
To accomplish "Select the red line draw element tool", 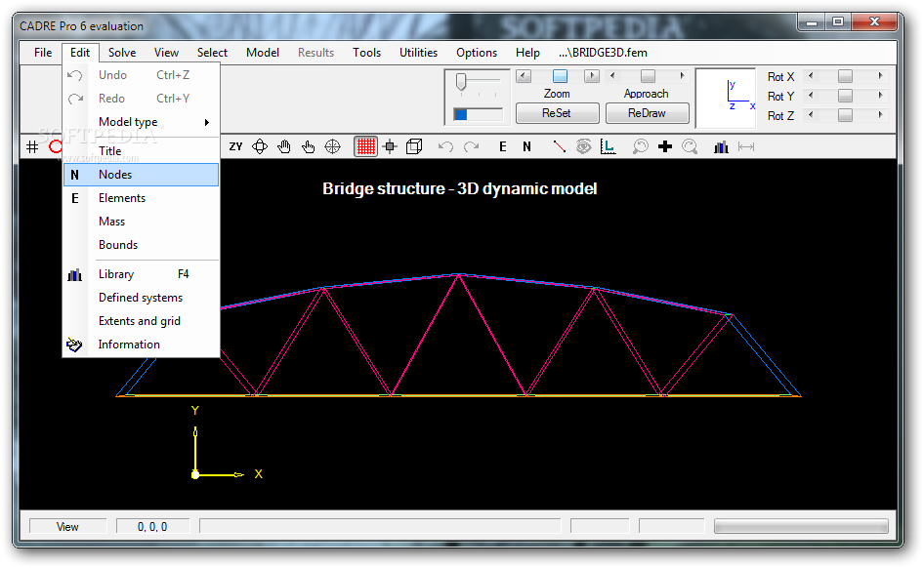I will point(560,146).
